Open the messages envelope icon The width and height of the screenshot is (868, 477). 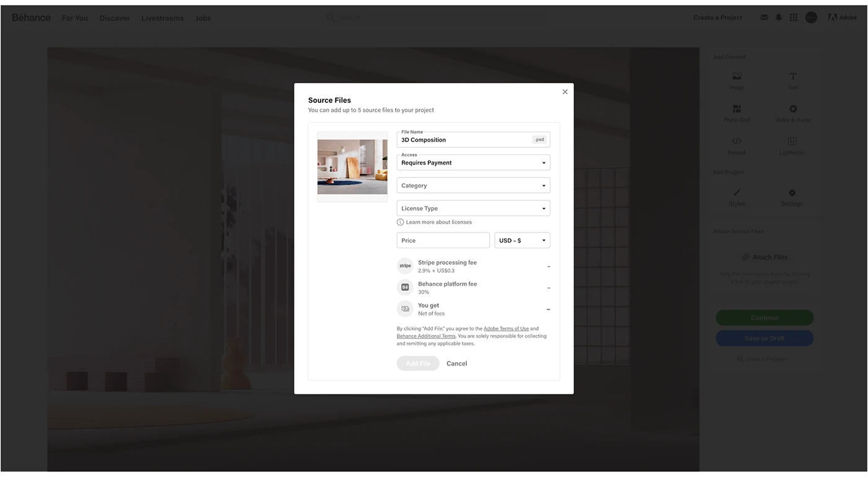[764, 17]
